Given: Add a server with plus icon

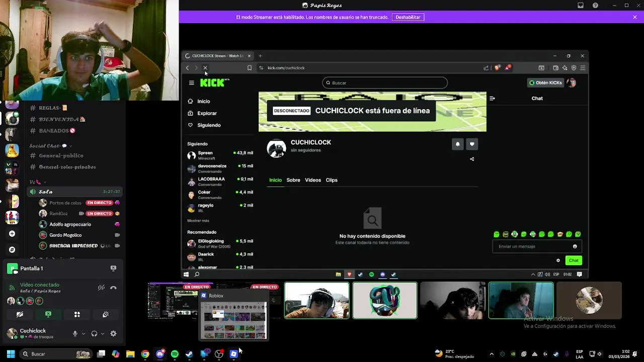Looking at the screenshot, I should [x=12, y=234].
